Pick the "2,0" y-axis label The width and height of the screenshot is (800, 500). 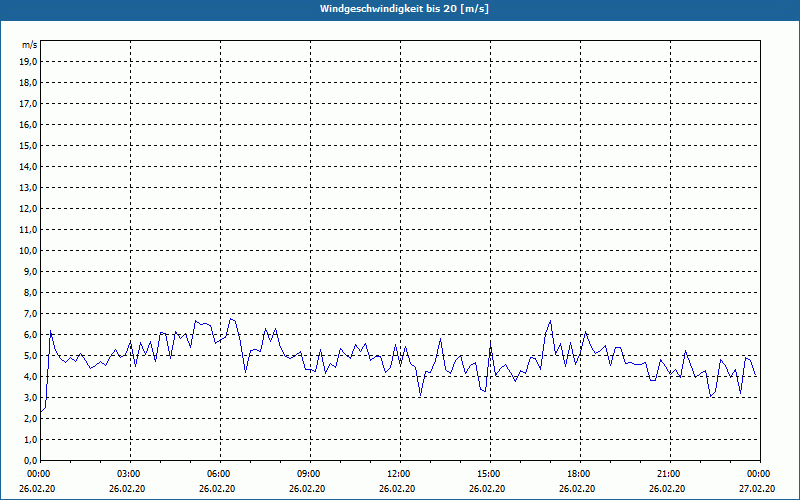point(30,418)
